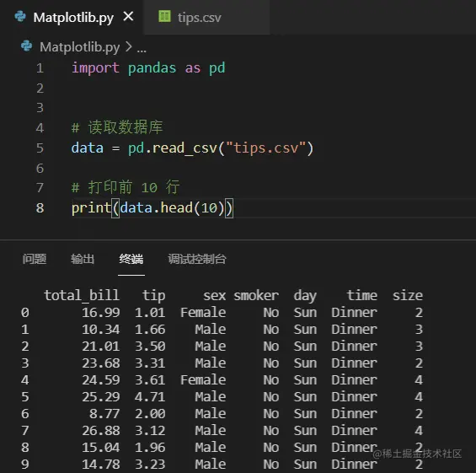Image resolution: width=476 pixels, height=473 pixels.
Task: Place cursor on import pandas line
Action: point(148,67)
